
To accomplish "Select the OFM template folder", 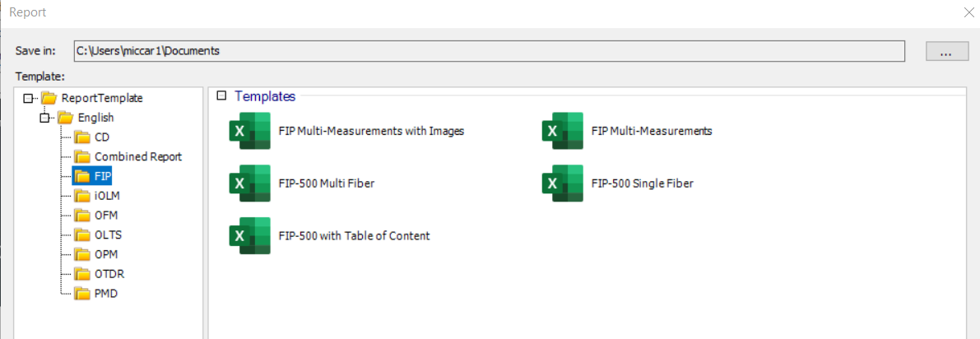I will tap(106, 216).
